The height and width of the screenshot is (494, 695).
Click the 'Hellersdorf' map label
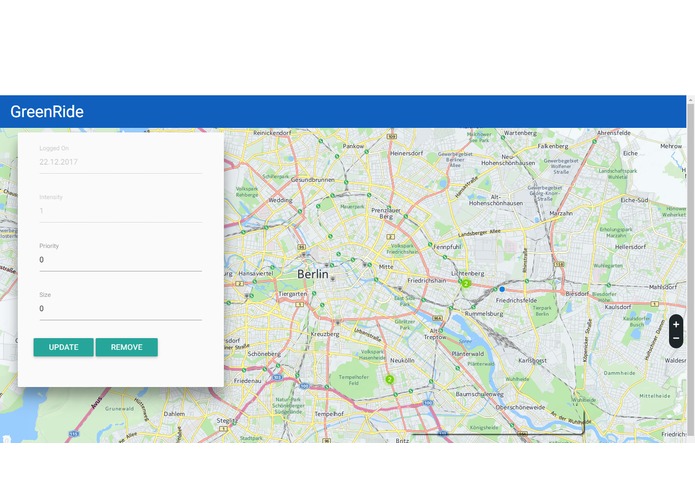tap(630, 247)
